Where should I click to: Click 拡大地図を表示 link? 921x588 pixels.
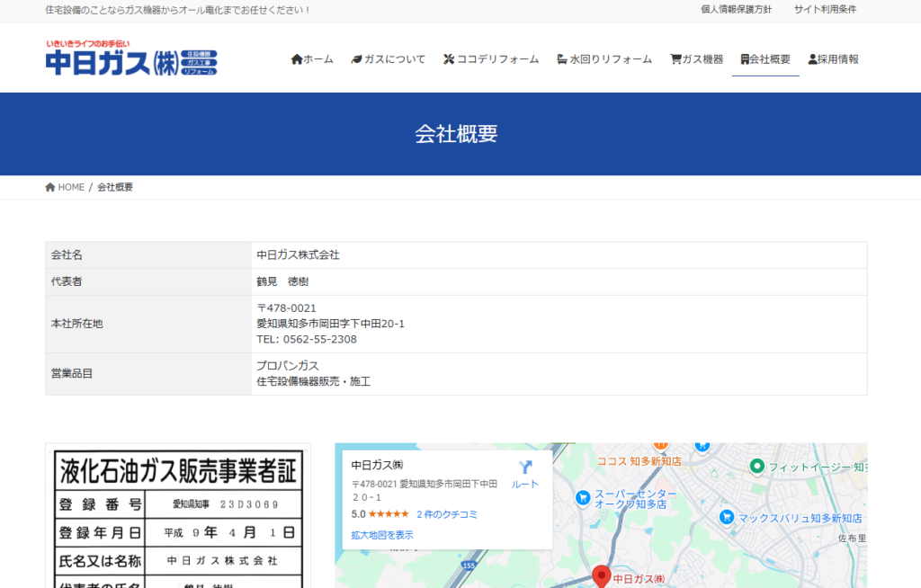pyautogui.click(x=381, y=535)
